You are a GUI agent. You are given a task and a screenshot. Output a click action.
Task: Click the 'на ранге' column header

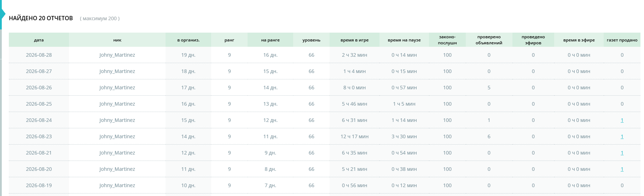coord(271,40)
